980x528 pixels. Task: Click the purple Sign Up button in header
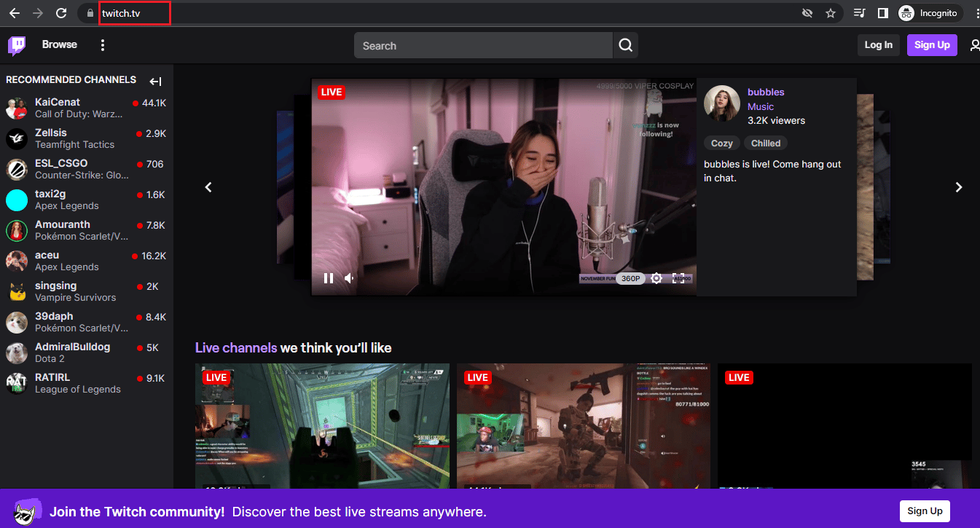932,44
